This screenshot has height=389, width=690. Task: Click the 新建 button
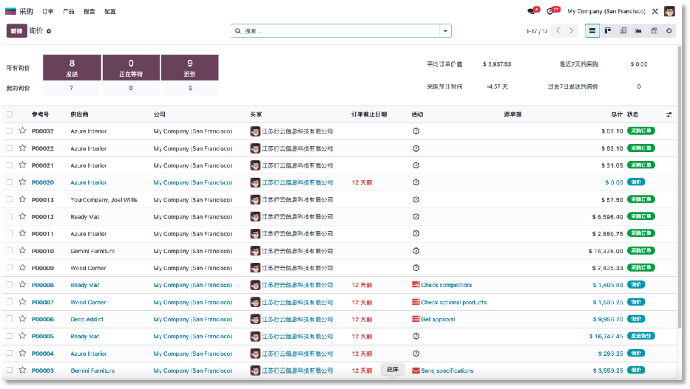(x=17, y=31)
